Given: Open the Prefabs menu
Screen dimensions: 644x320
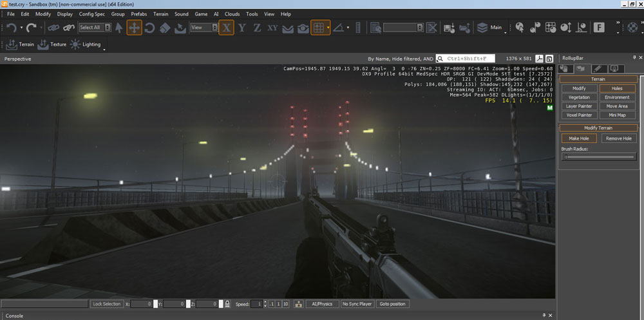Looking at the screenshot, I should pyautogui.click(x=139, y=14).
